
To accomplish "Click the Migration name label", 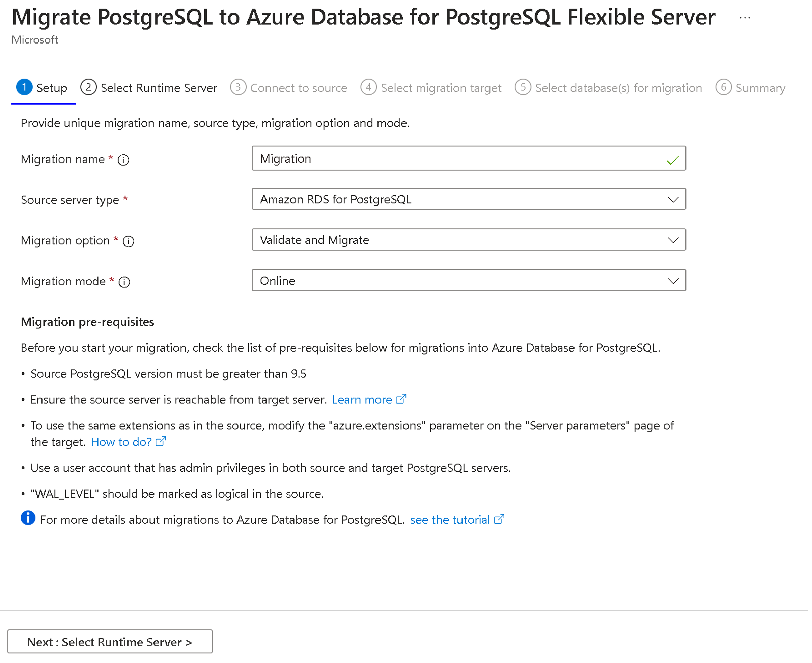I will click(63, 159).
